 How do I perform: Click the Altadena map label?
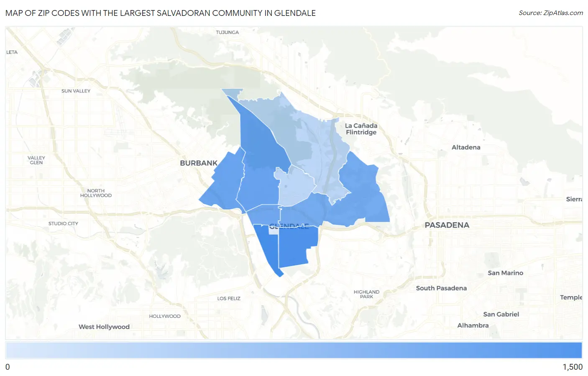466,147
